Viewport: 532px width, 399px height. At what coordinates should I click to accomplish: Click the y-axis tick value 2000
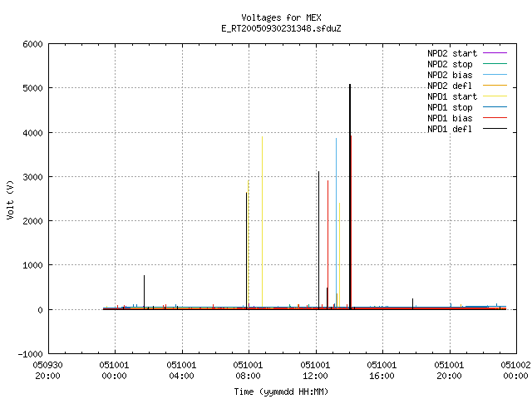tap(33, 221)
